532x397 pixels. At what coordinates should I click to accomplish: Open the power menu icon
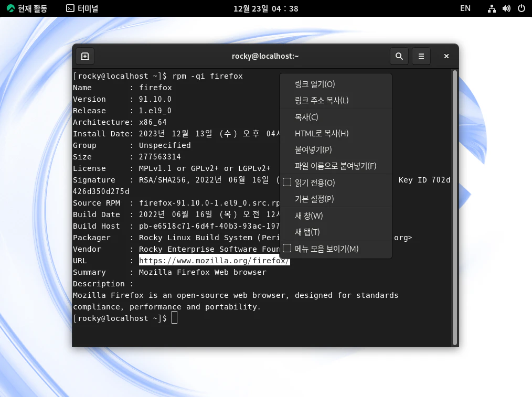pyautogui.click(x=522, y=8)
